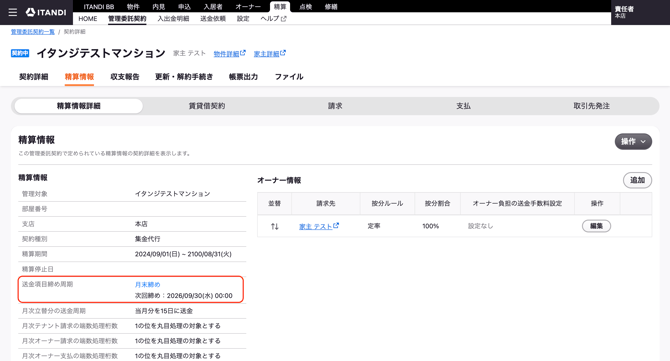
Task: Click the 編集 button for 家主 テスト
Action: pyautogui.click(x=596, y=226)
